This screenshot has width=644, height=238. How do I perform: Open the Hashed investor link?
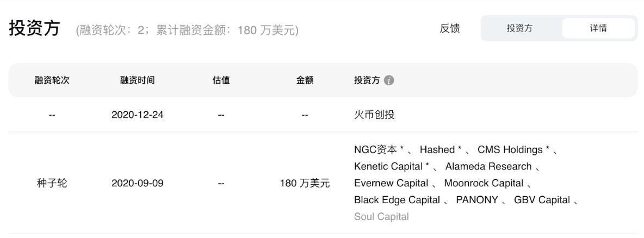click(x=437, y=149)
